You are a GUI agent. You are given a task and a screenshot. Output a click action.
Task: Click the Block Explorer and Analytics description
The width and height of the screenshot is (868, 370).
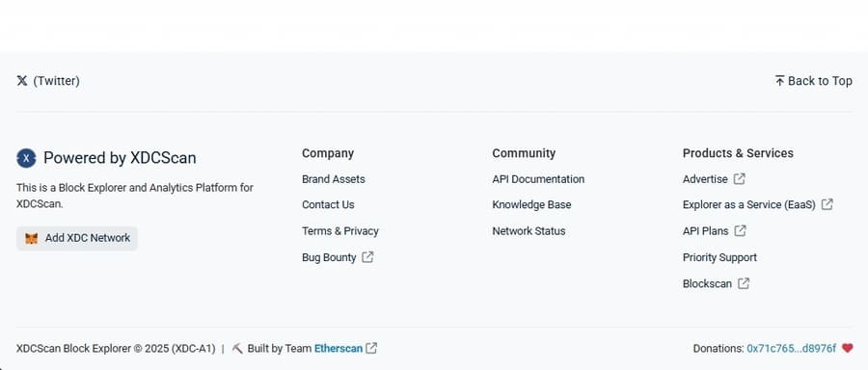click(134, 196)
